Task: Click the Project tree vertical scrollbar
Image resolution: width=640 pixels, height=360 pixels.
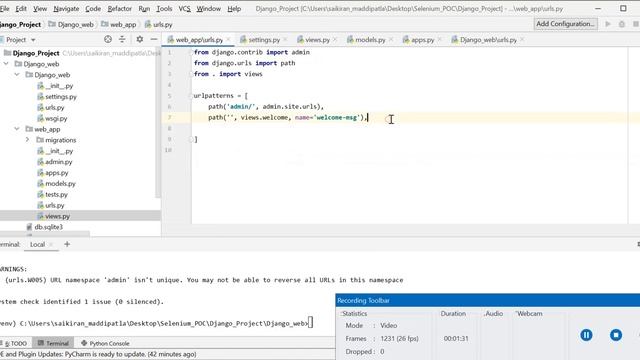Action: pyautogui.click(x=158, y=122)
